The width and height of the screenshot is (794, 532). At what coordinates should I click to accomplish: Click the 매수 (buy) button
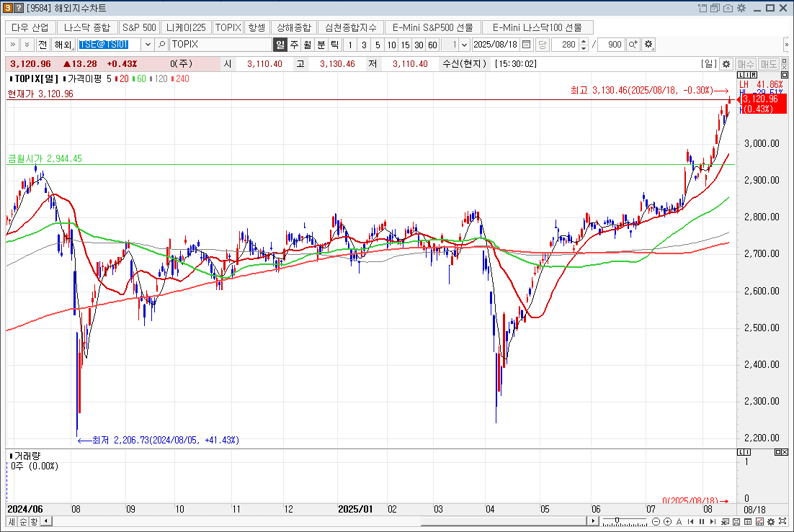click(746, 64)
